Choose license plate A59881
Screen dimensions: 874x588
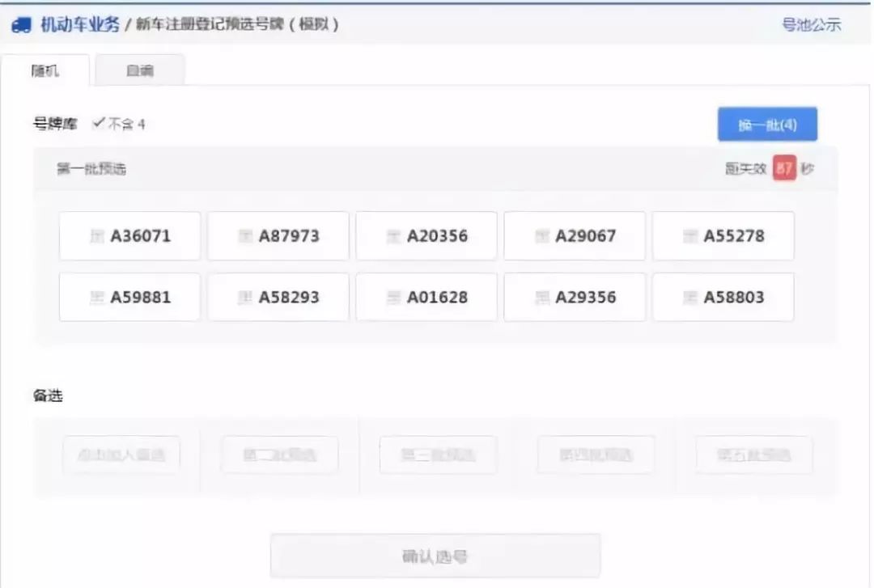coord(129,297)
